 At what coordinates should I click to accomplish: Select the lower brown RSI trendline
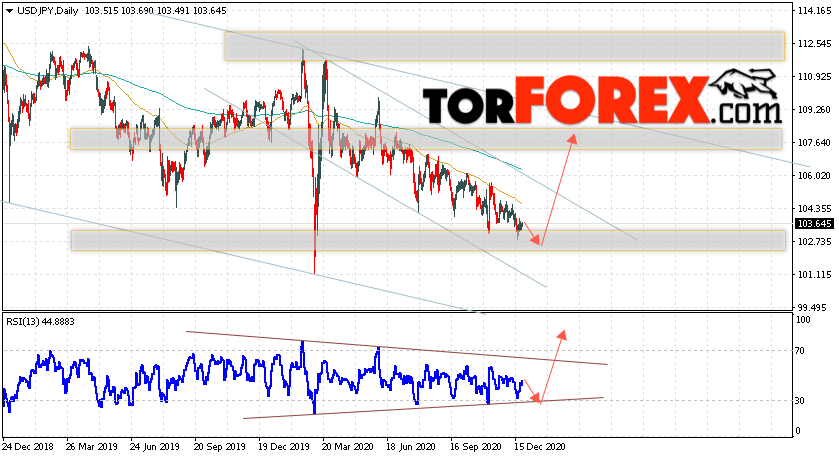pyautogui.click(x=423, y=408)
